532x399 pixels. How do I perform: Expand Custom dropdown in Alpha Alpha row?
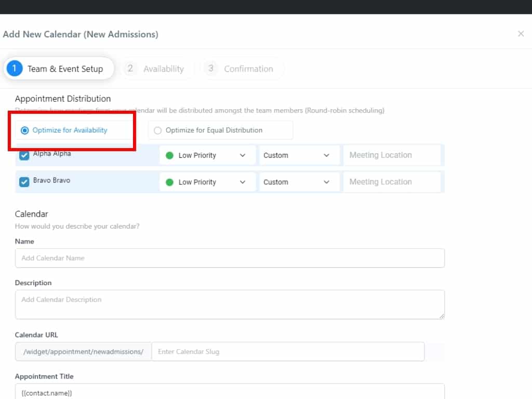(297, 155)
